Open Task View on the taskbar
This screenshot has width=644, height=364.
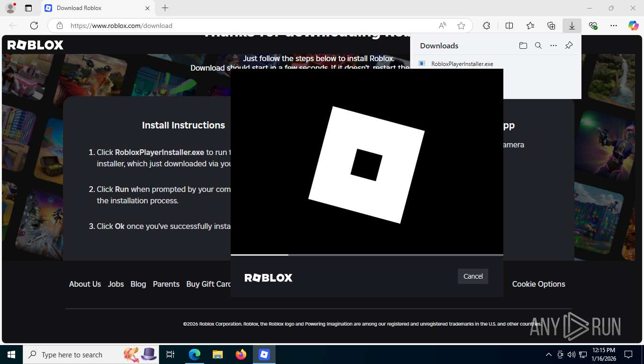tap(170, 355)
